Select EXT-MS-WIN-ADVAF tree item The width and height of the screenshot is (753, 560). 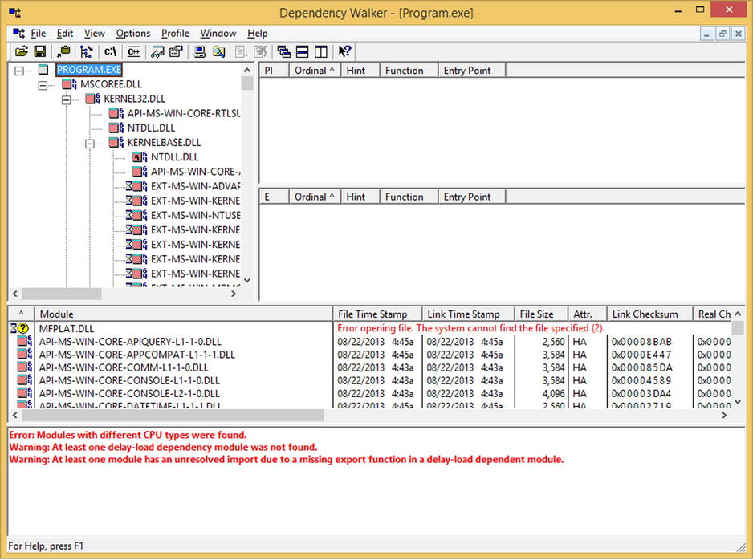pyautogui.click(x=195, y=186)
